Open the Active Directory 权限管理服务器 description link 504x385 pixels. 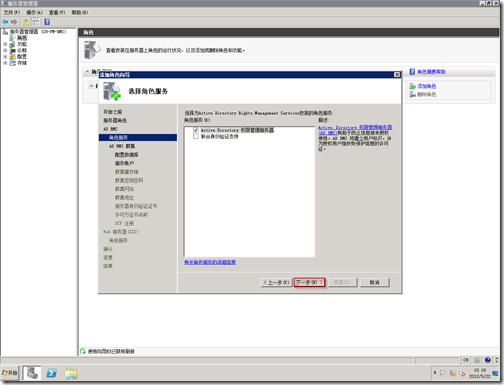point(355,130)
